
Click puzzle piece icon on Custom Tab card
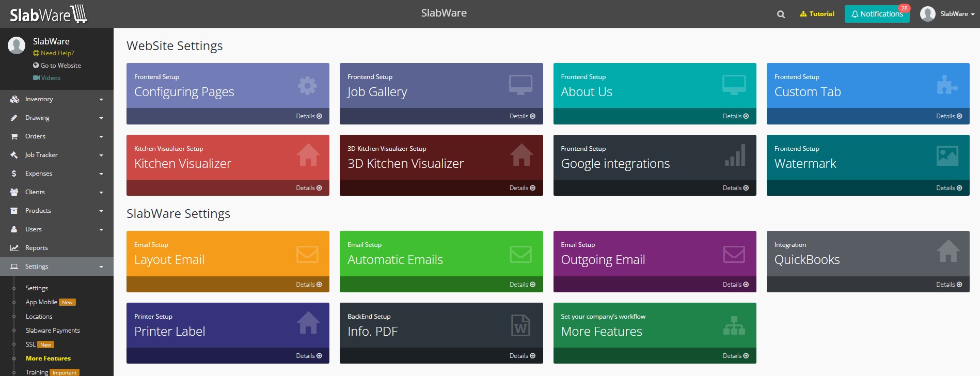coord(947,85)
